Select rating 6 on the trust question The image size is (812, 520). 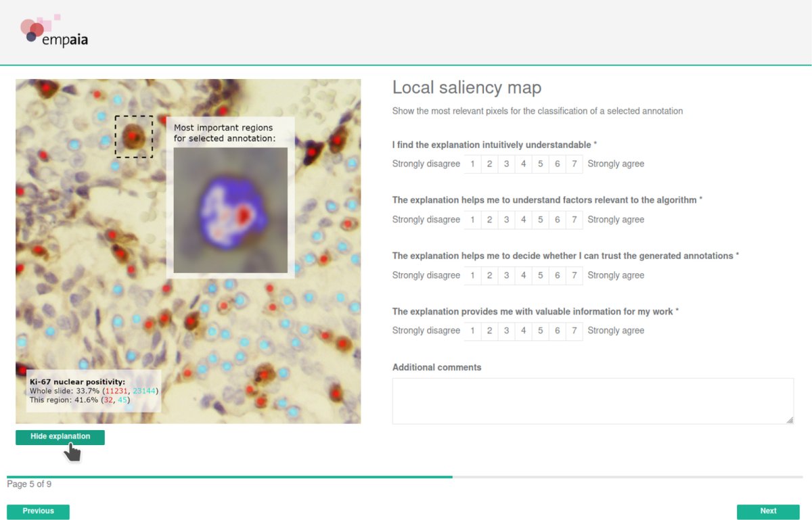tap(557, 275)
